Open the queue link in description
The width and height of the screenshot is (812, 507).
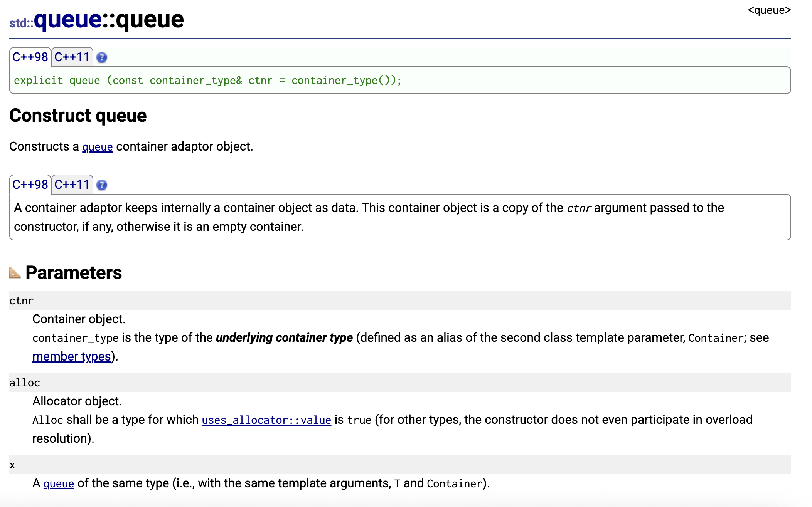click(98, 147)
